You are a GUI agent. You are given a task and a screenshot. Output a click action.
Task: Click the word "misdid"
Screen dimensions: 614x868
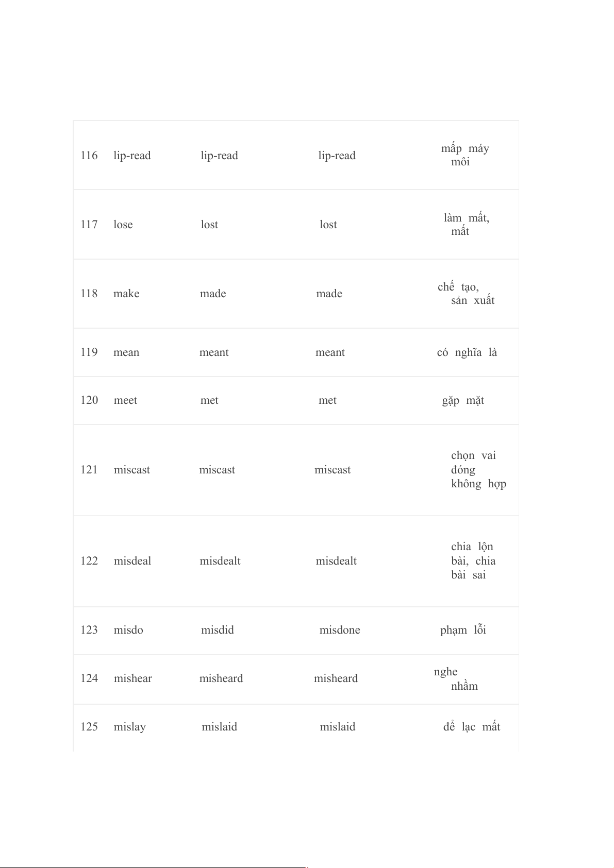[x=217, y=630]
